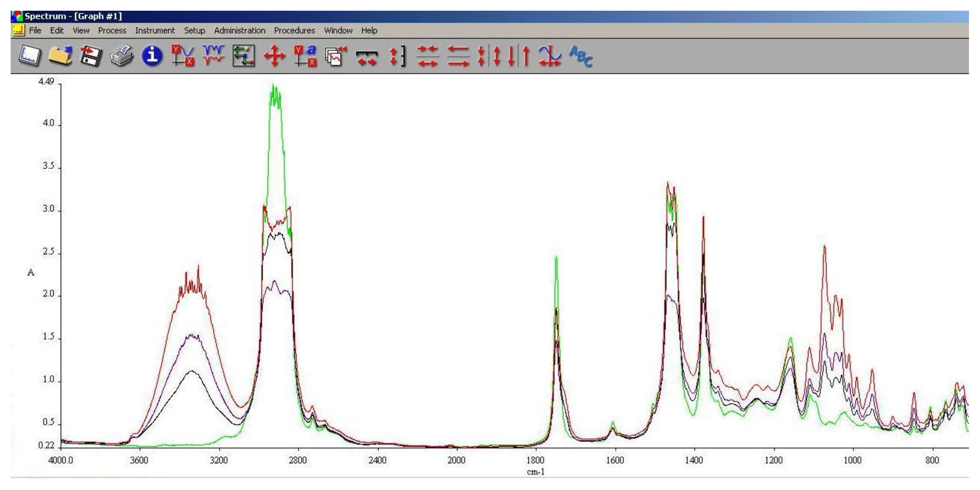Enable the pan tool with four arrows
The image size is (980, 490).
(x=275, y=56)
